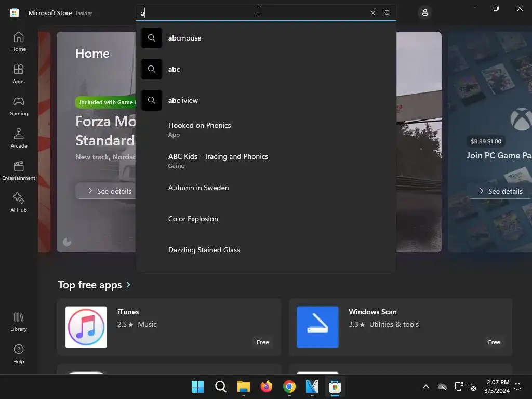Image resolution: width=532 pixels, height=399 pixels.
Task: Choose 'Autumn in Sweden' suggestion
Action: coord(265,188)
